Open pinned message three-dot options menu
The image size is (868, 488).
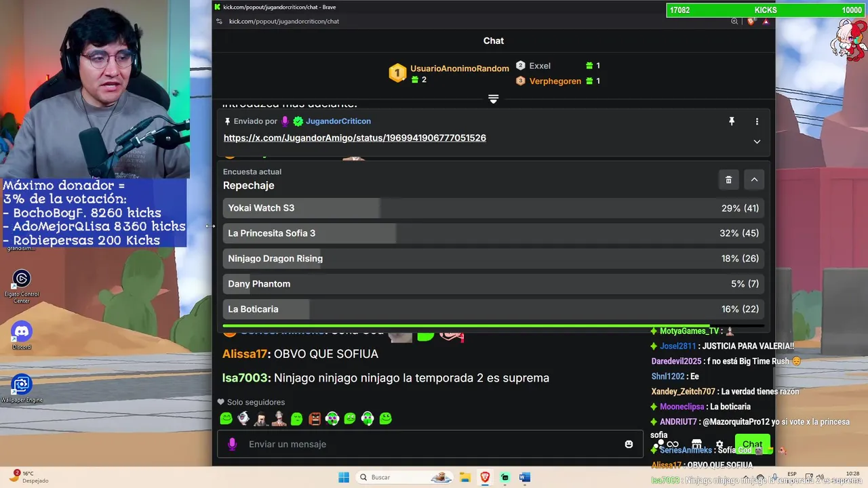[757, 121]
